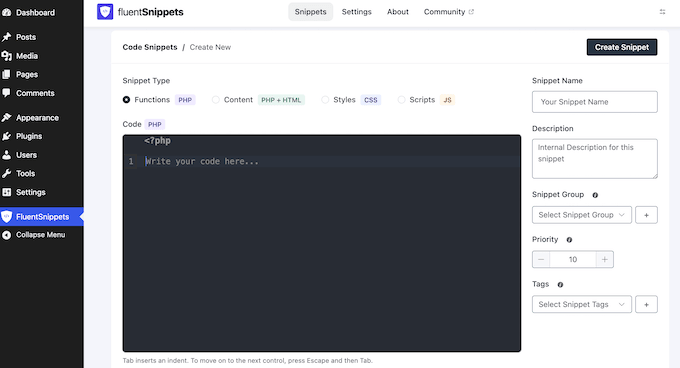Click the Users person icon
Image resolution: width=680 pixels, height=368 pixels.
[7, 155]
